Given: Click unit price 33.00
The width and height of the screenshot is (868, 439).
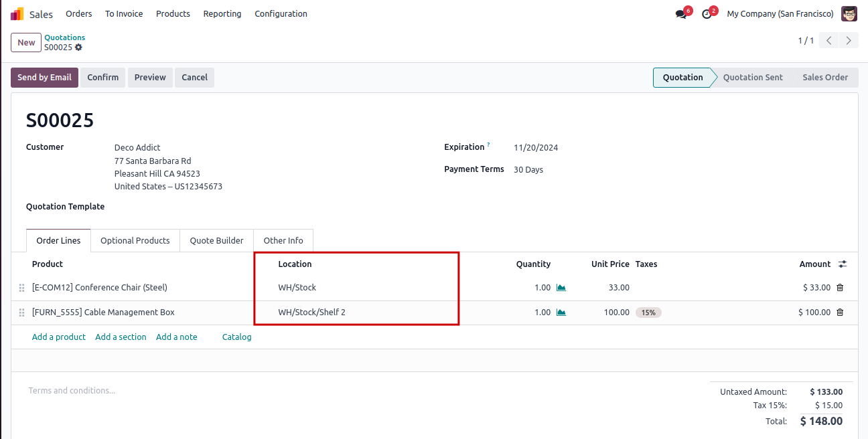Looking at the screenshot, I should coord(619,288).
